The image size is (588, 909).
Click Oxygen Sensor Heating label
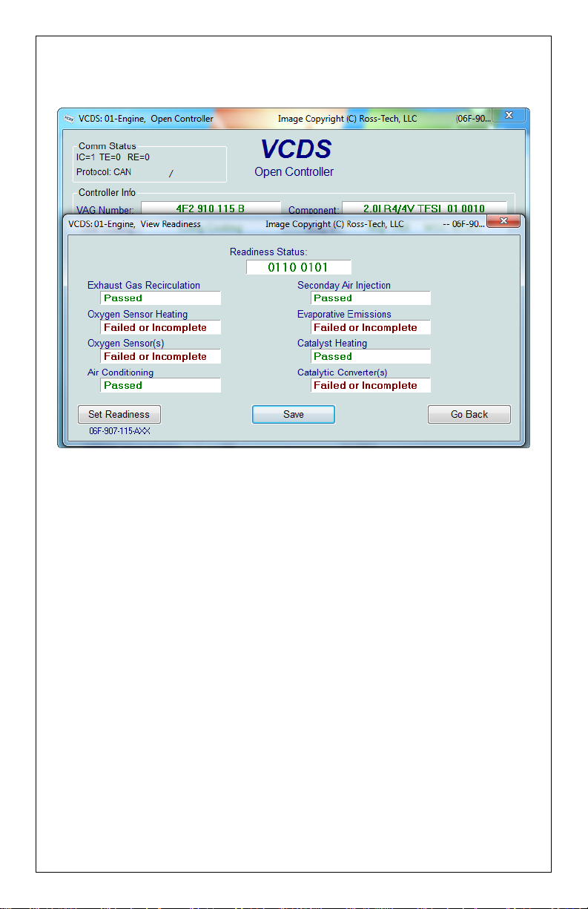(138, 314)
